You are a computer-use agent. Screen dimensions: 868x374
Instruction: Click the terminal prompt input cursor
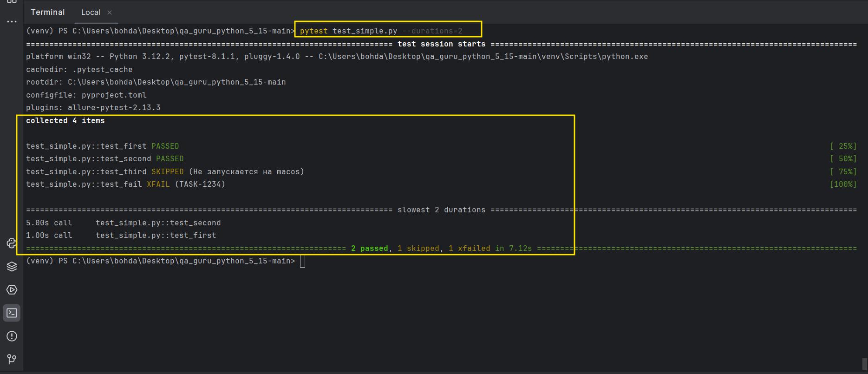coord(303,262)
